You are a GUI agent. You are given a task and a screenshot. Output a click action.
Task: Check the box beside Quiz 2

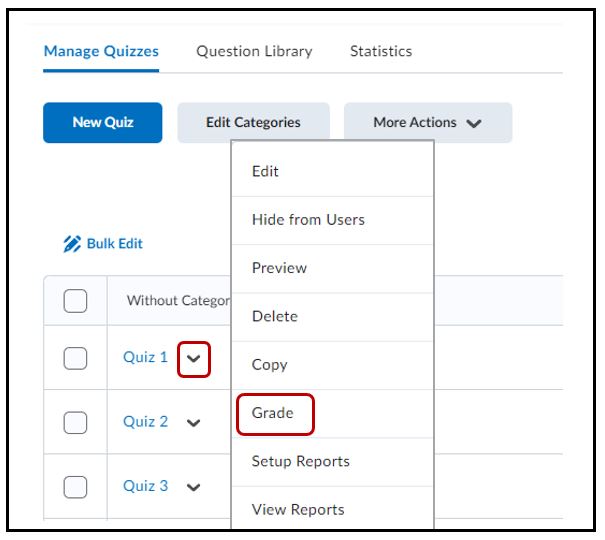point(75,422)
